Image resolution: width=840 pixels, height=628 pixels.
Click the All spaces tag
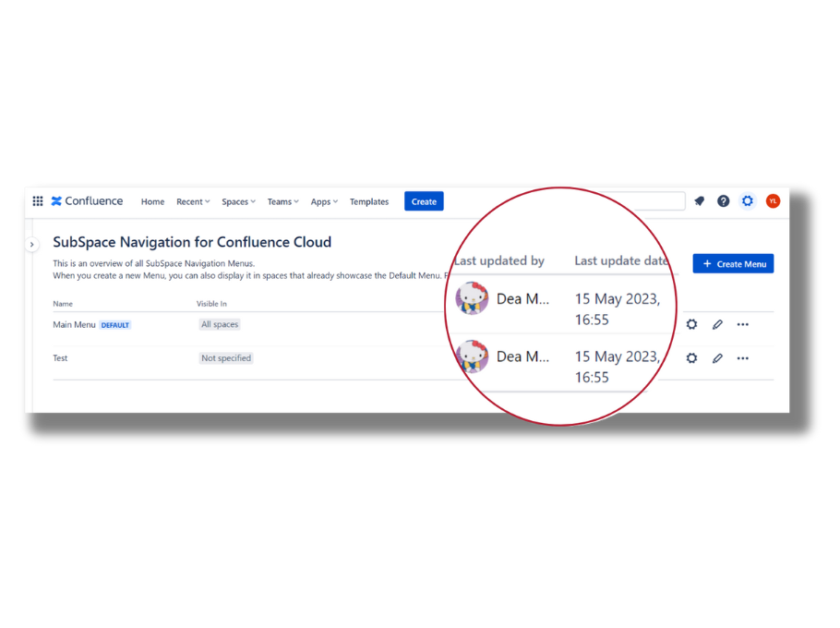(220, 324)
